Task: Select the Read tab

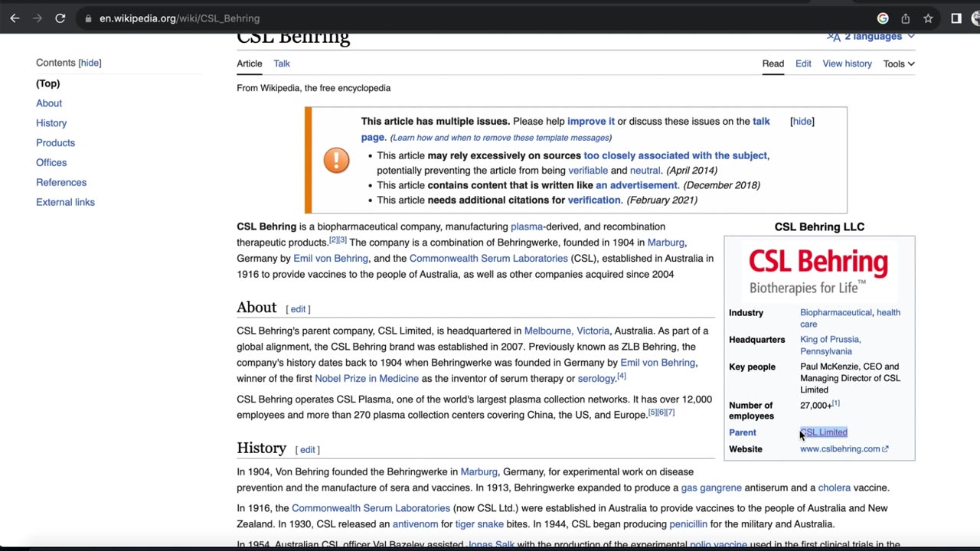Action: point(773,64)
